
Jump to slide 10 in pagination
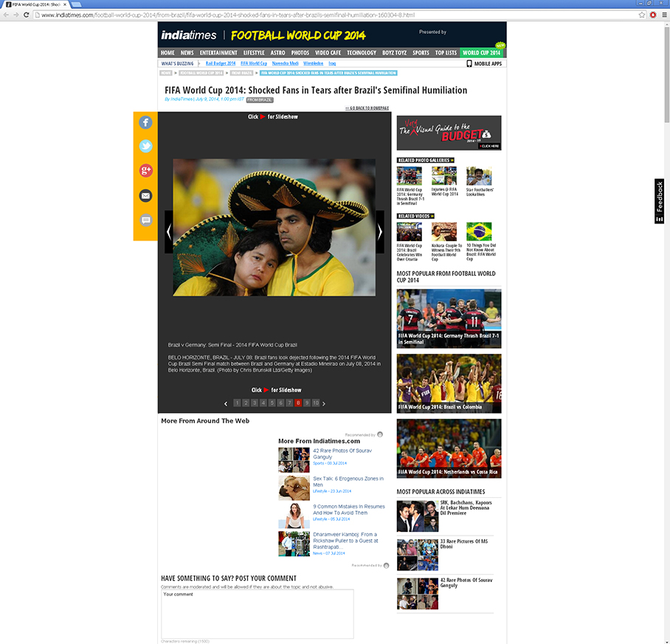point(316,403)
